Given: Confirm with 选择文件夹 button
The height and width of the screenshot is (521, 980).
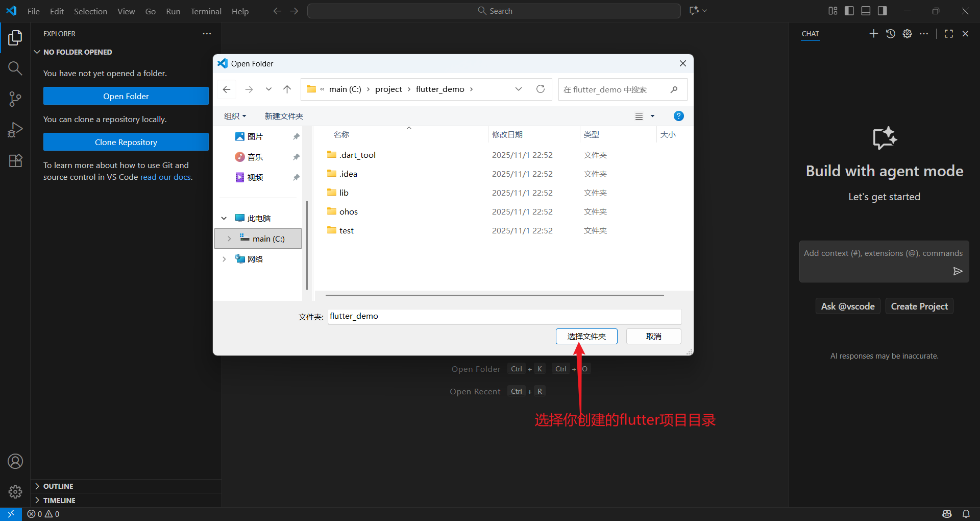Looking at the screenshot, I should coord(586,336).
